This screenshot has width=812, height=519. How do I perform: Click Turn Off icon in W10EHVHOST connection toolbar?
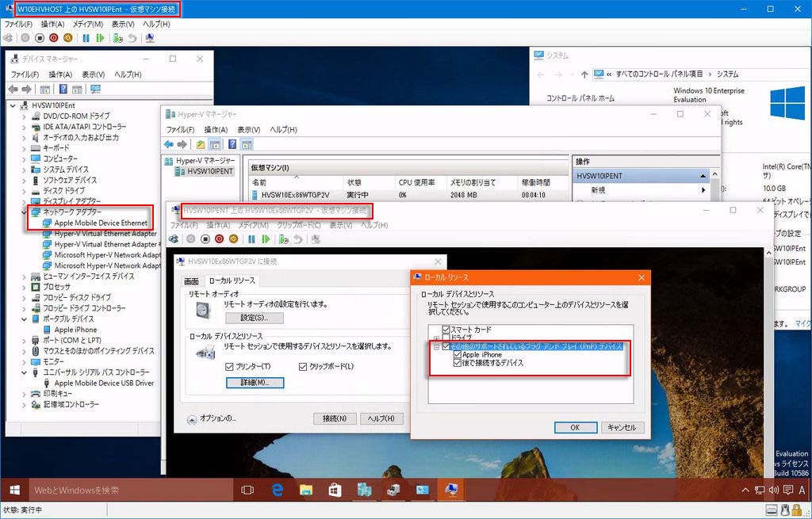point(40,38)
